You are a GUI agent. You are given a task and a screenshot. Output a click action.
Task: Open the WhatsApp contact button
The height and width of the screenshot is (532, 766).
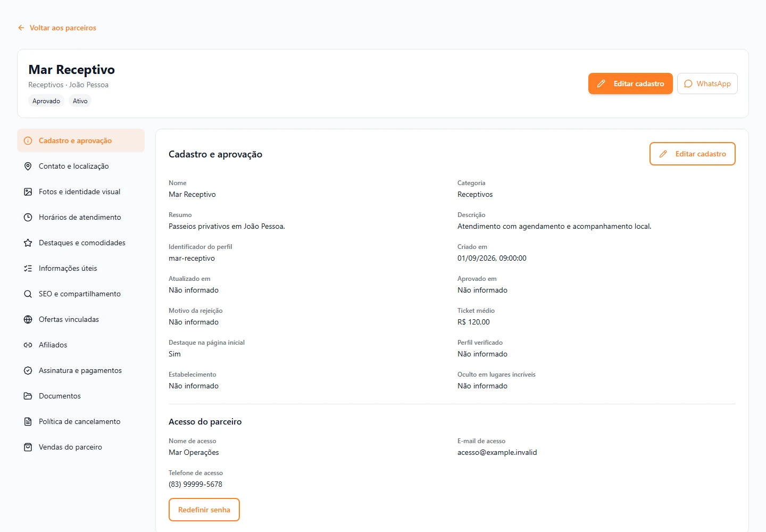pos(707,84)
